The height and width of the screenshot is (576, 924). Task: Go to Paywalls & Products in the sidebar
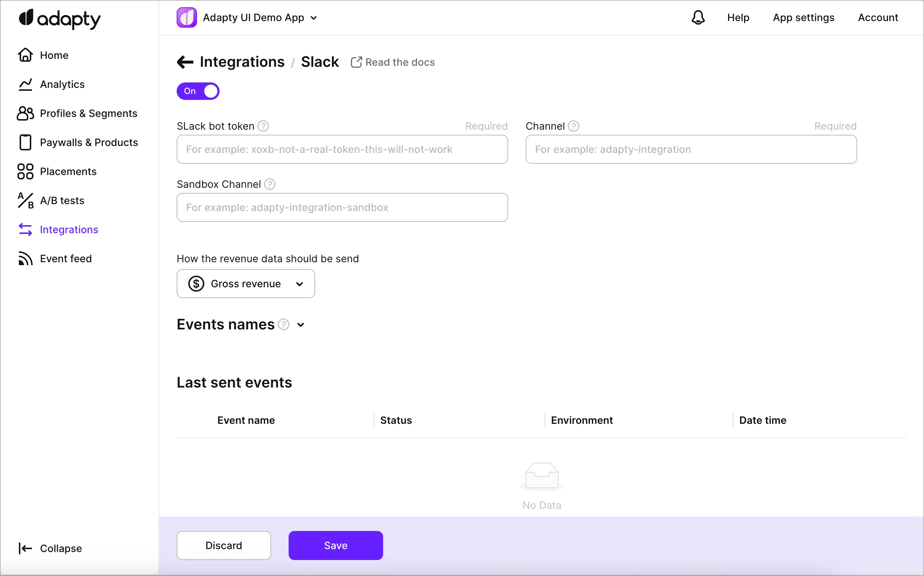click(89, 142)
